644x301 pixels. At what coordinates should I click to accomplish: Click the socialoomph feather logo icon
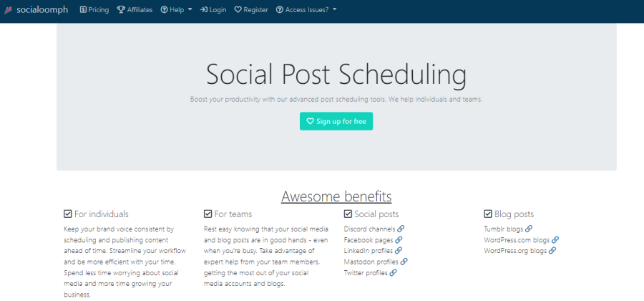pos(9,10)
